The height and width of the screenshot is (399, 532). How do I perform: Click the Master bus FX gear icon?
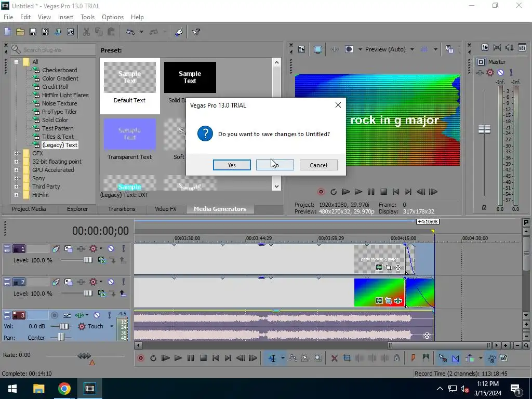tap(490, 72)
